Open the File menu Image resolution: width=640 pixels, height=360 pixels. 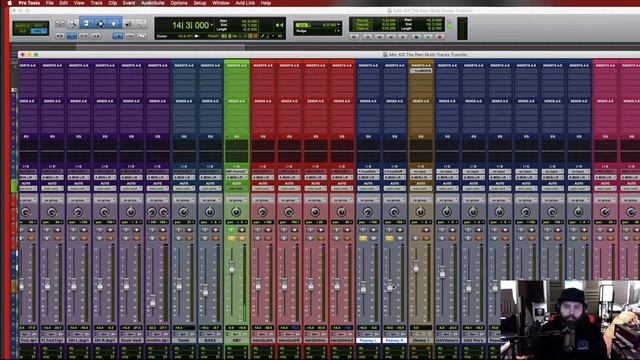click(x=49, y=3)
